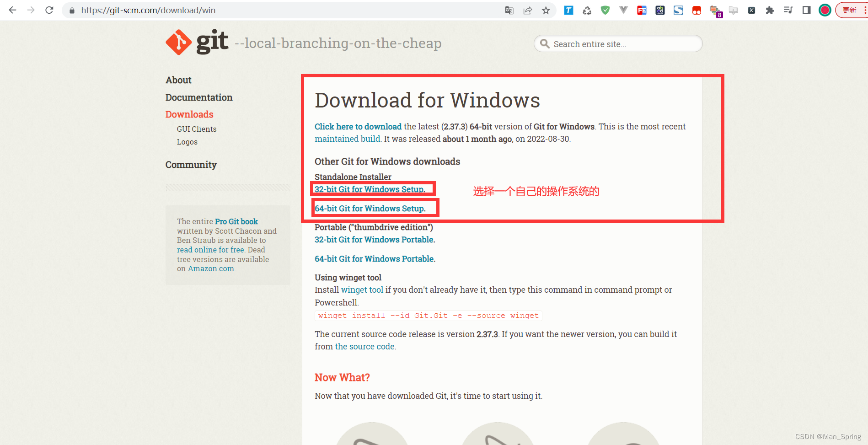Screen dimensions: 868x445
Task: Open the red Tampermonkey-style extension
Action: [697, 10]
